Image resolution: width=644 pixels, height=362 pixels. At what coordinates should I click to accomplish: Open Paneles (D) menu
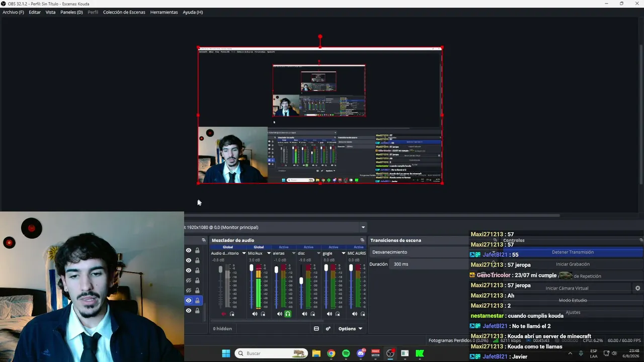(x=71, y=12)
